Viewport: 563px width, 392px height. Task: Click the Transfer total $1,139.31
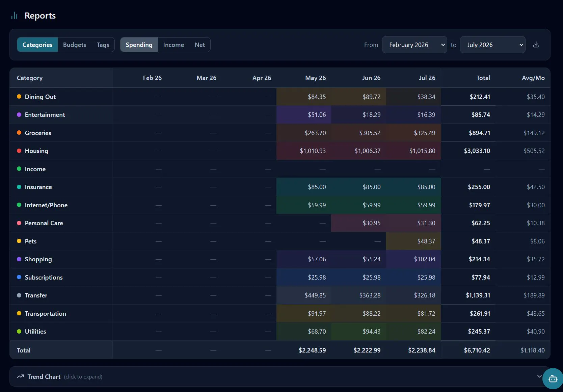(x=478, y=295)
